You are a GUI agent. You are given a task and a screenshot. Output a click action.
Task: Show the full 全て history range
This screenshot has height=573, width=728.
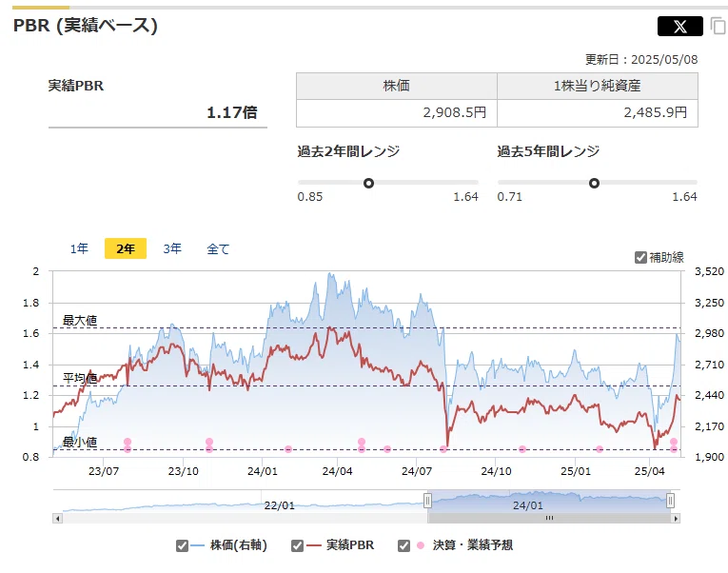[218, 248]
